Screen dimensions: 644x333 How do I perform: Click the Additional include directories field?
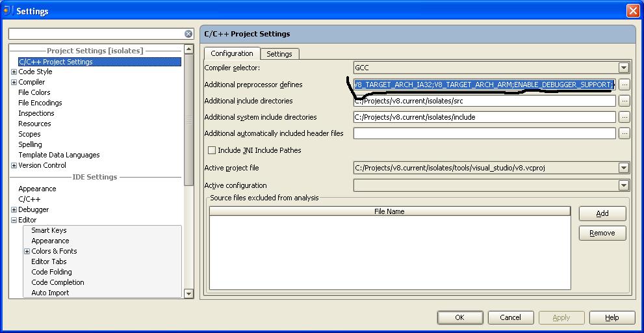coord(485,101)
